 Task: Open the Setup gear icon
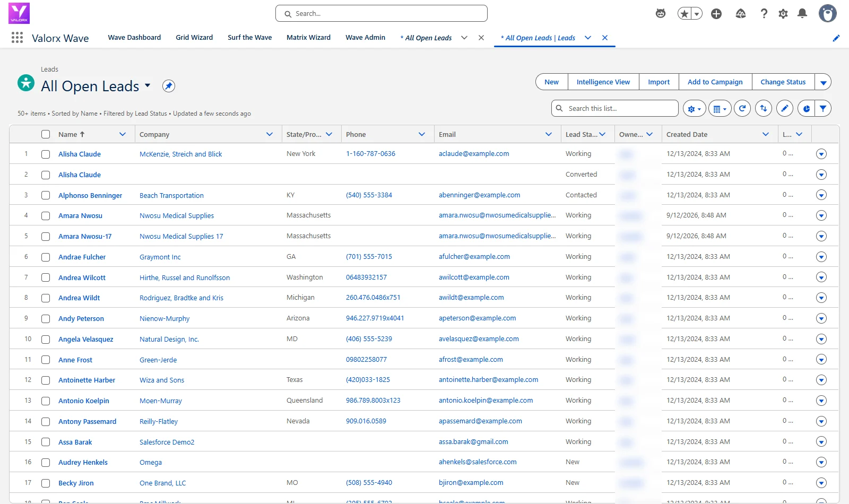coord(783,14)
